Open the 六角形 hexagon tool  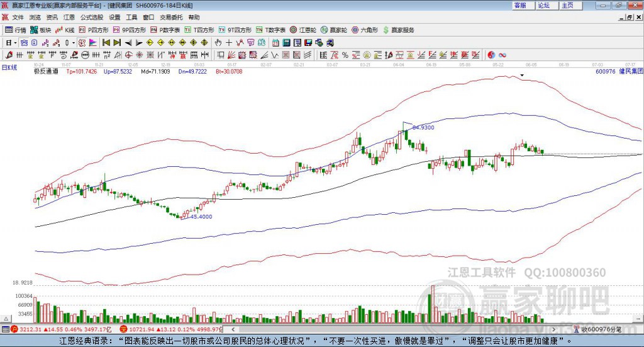(365, 30)
